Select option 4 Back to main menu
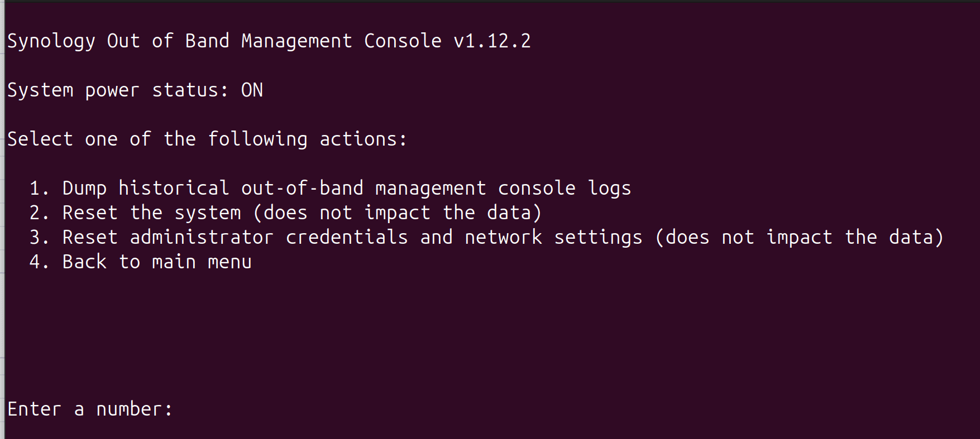 click(x=140, y=262)
